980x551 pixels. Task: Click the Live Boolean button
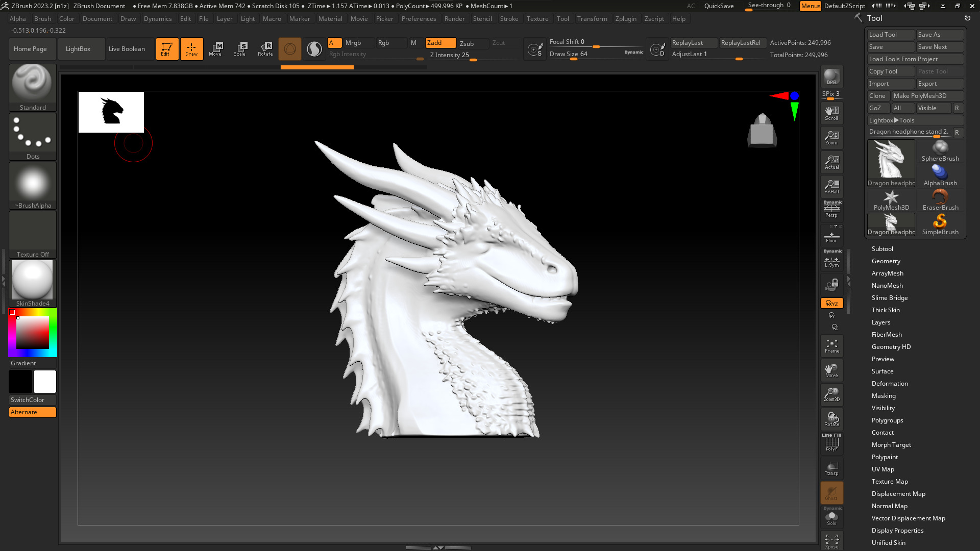(127, 49)
